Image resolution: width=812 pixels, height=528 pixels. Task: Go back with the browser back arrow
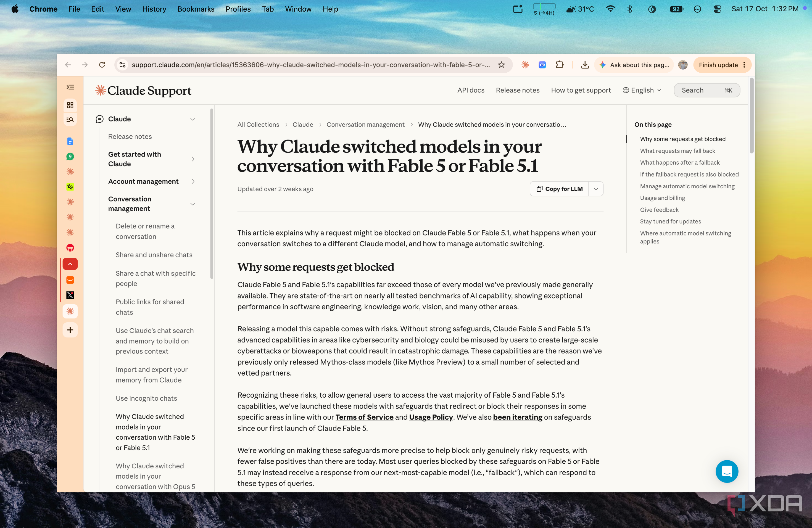pos(68,65)
